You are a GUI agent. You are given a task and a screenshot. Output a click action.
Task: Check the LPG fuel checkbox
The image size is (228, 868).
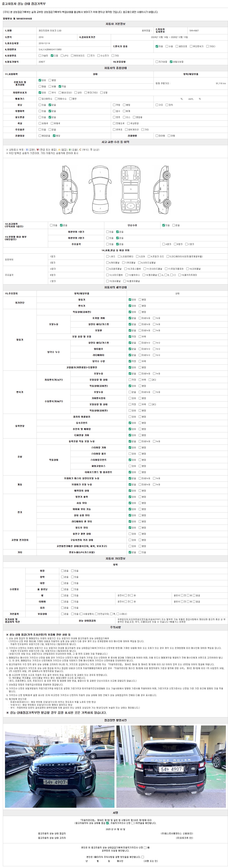[62, 56]
